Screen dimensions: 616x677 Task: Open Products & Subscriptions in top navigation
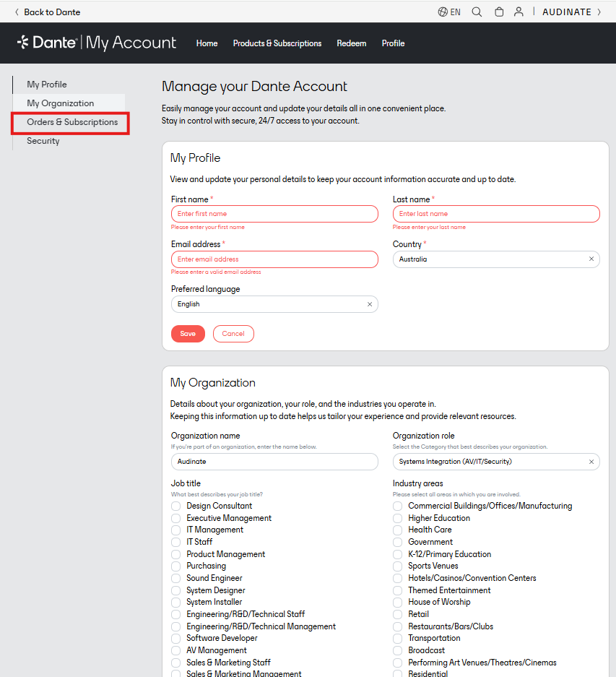pos(277,43)
